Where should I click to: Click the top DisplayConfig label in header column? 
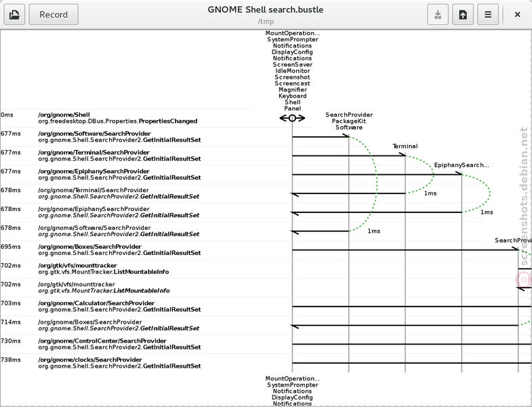click(292, 52)
